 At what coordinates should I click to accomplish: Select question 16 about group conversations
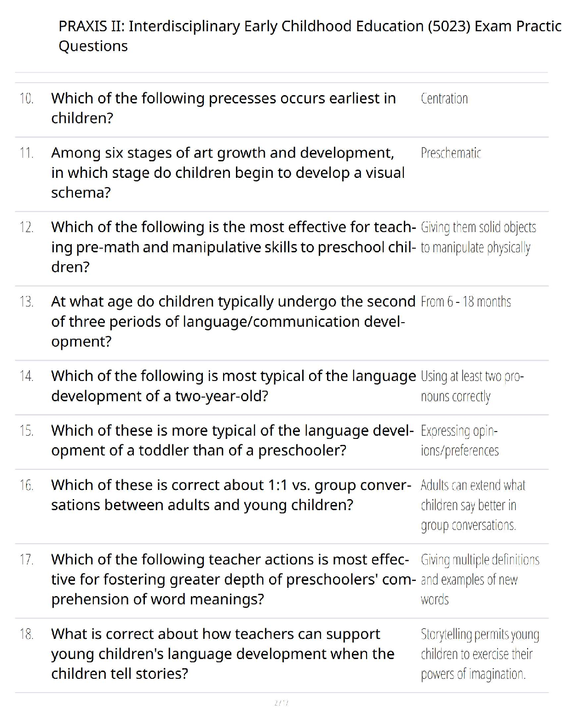[x=231, y=495]
